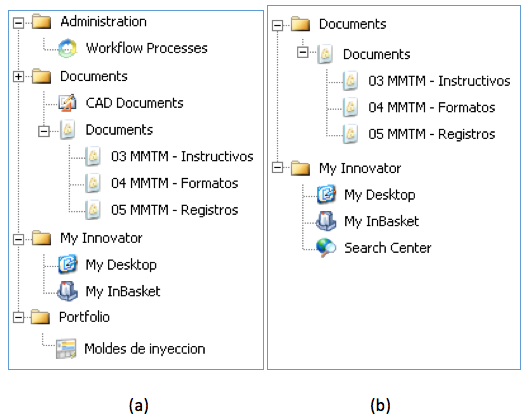Collapse the Administration folder
The image size is (529, 420).
[19, 23]
